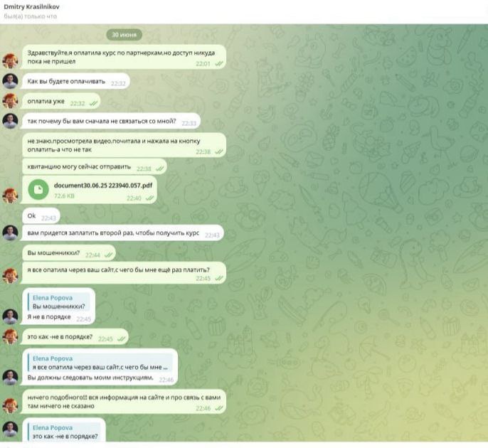
Task: Open the quoted 'это как -не в порядке?' reply at bottom
Action: tap(64, 432)
